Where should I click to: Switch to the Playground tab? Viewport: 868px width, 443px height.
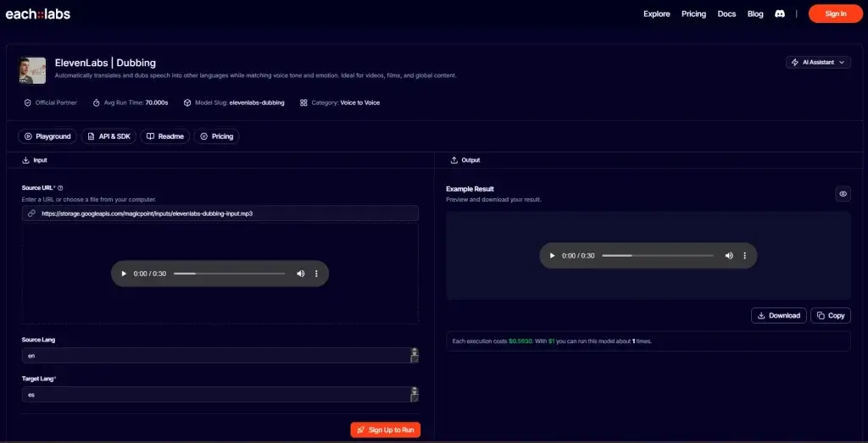pyautogui.click(x=47, y=136)
